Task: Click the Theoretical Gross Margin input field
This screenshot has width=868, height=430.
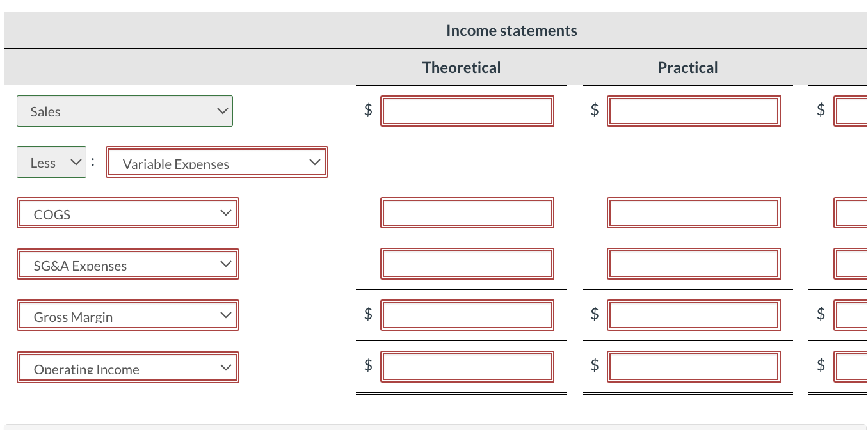Action: [x=467, y=315]
